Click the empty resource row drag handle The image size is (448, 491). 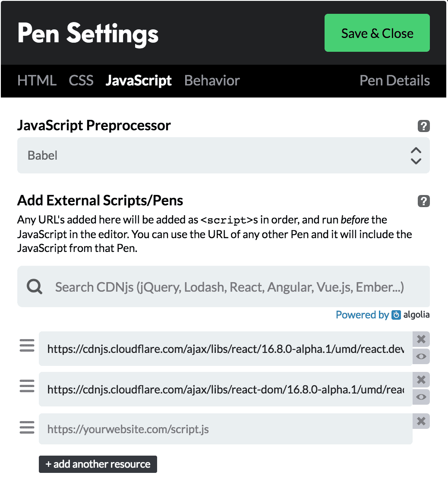coord(27,427)
